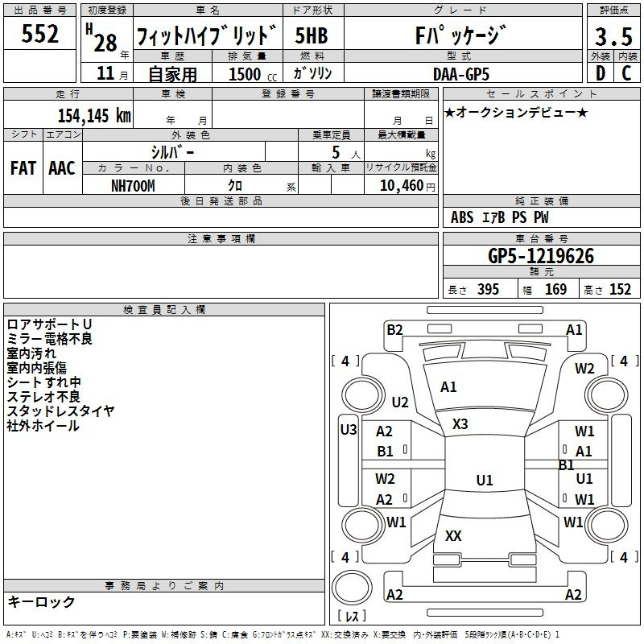Click the spare tire circle above レス
Screen dimensions: 644x644
pyautogui.click(x=352, y=588)
